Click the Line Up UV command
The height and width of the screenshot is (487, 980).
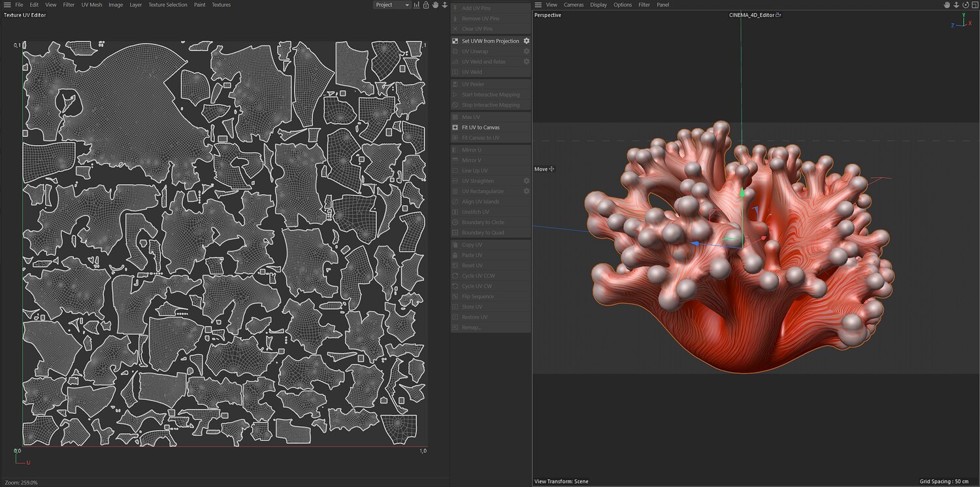[491, 171]
